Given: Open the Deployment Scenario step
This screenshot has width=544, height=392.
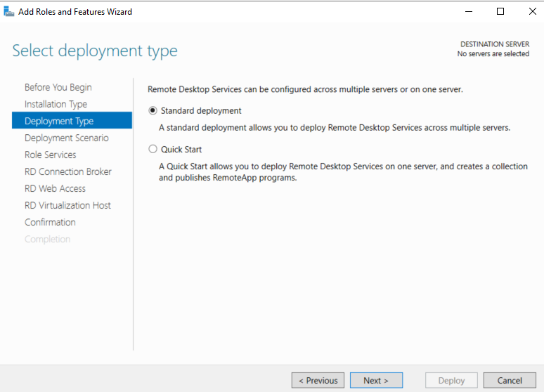Looking at the screenshot, I should 67,138.
